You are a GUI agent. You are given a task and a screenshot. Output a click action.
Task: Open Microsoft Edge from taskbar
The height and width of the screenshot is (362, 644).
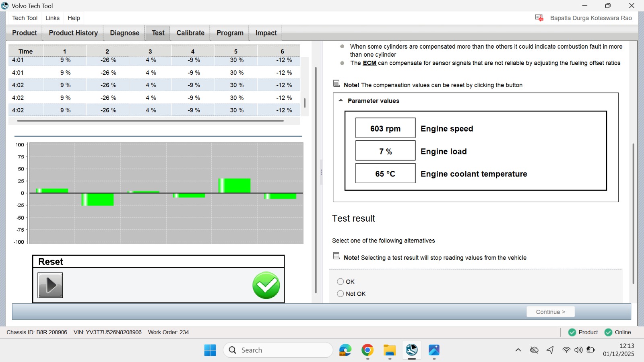pos(345,350)
